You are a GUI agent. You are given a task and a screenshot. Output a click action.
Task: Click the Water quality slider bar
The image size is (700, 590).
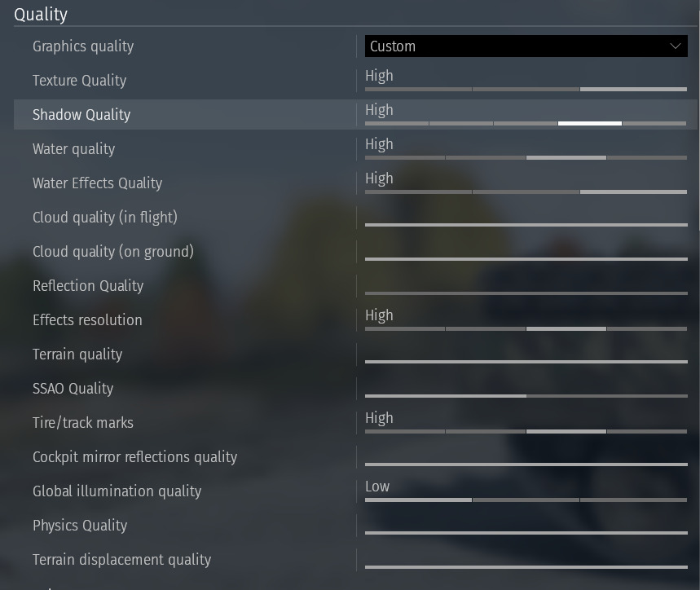click(x=526, y=157)
